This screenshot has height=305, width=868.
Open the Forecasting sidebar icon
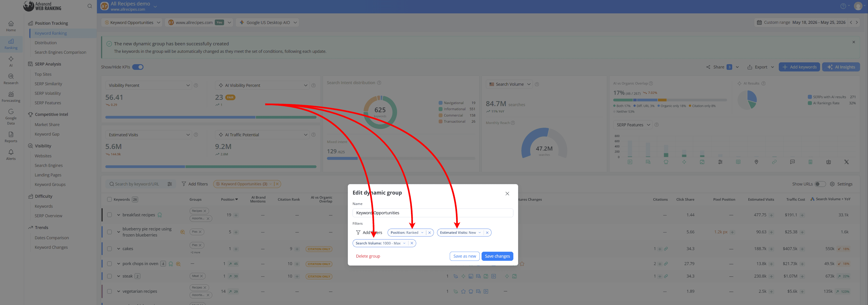[11, 97]
